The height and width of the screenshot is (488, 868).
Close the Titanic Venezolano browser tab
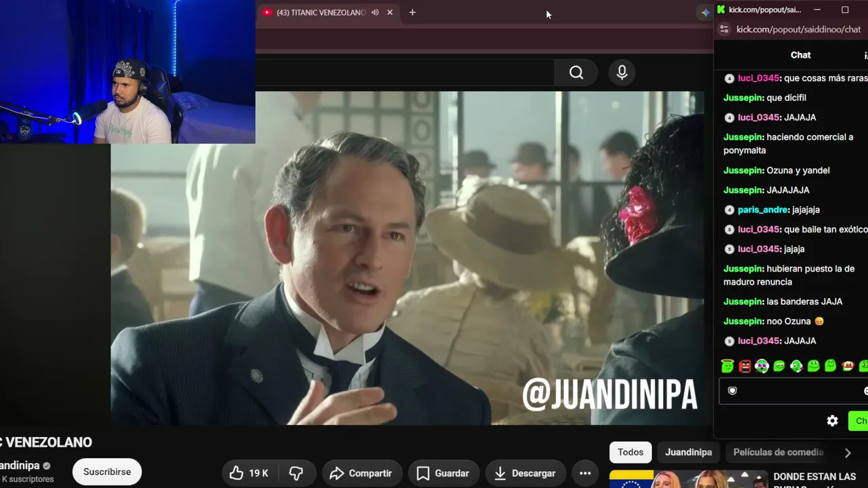click(390, 12)
